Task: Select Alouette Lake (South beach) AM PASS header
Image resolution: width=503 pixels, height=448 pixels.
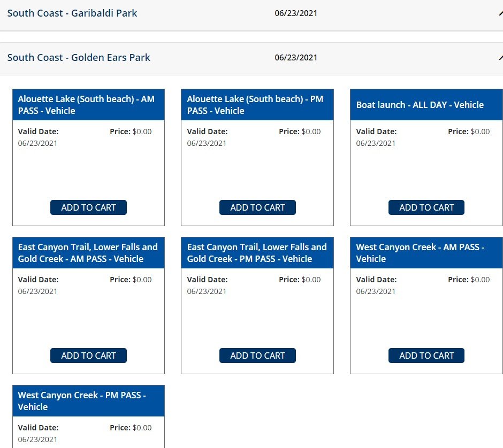Action: [88, 105]
